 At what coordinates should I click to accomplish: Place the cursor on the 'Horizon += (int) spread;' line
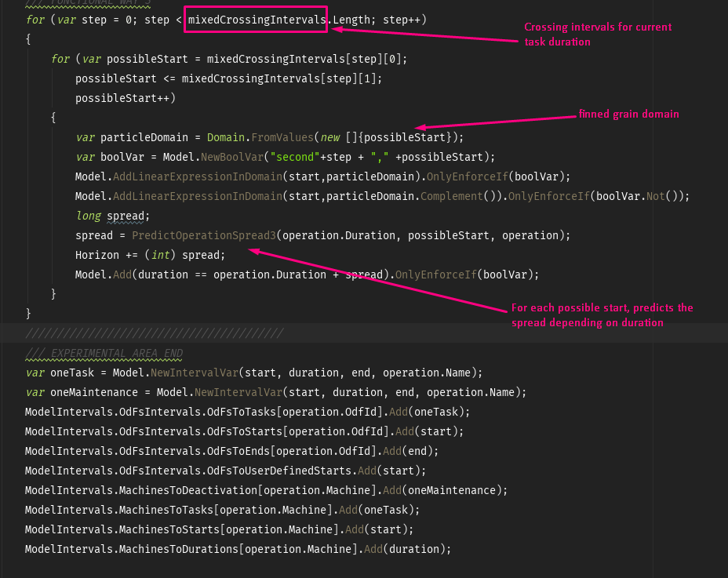point(150,256)
